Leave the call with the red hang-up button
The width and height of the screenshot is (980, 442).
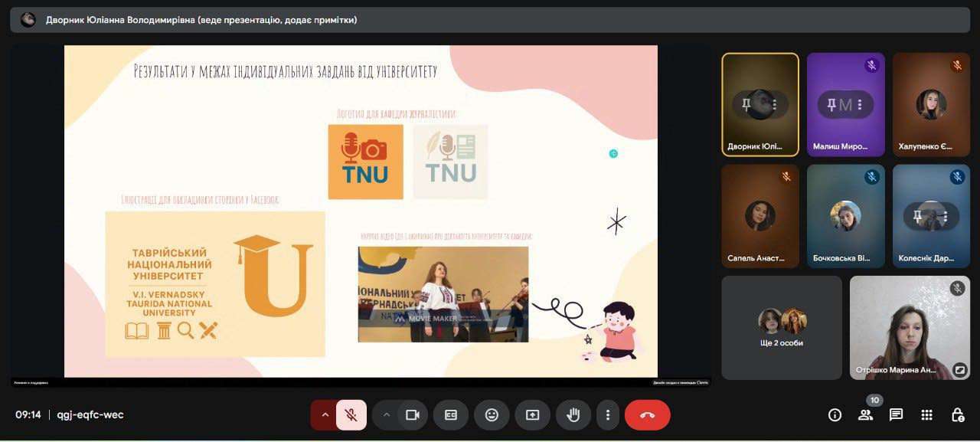click(647, 414)
